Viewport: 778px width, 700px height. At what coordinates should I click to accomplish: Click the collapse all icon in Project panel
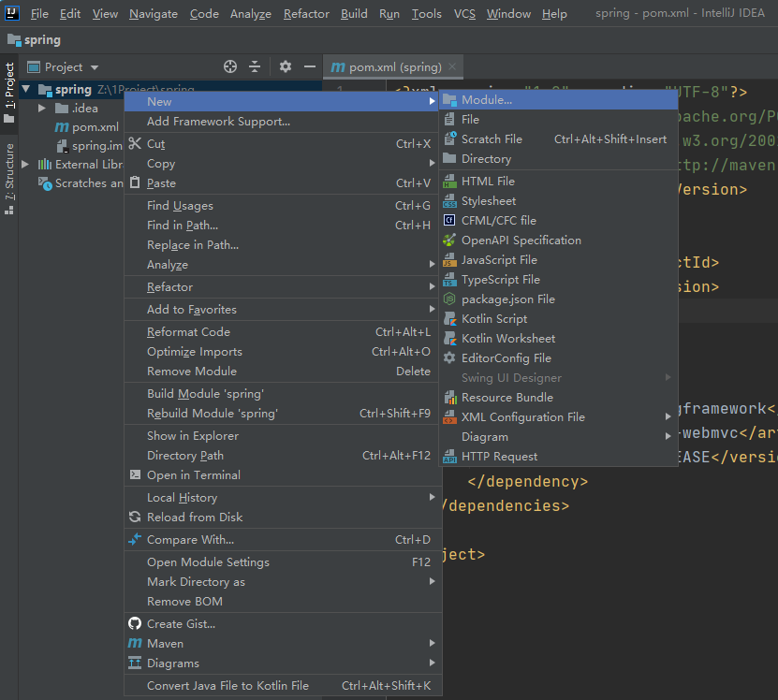255,66
